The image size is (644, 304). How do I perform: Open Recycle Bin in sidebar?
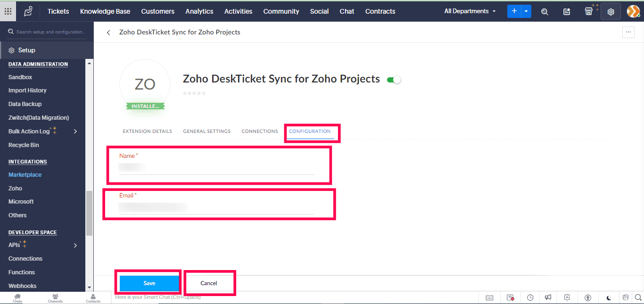coord(24,145)
